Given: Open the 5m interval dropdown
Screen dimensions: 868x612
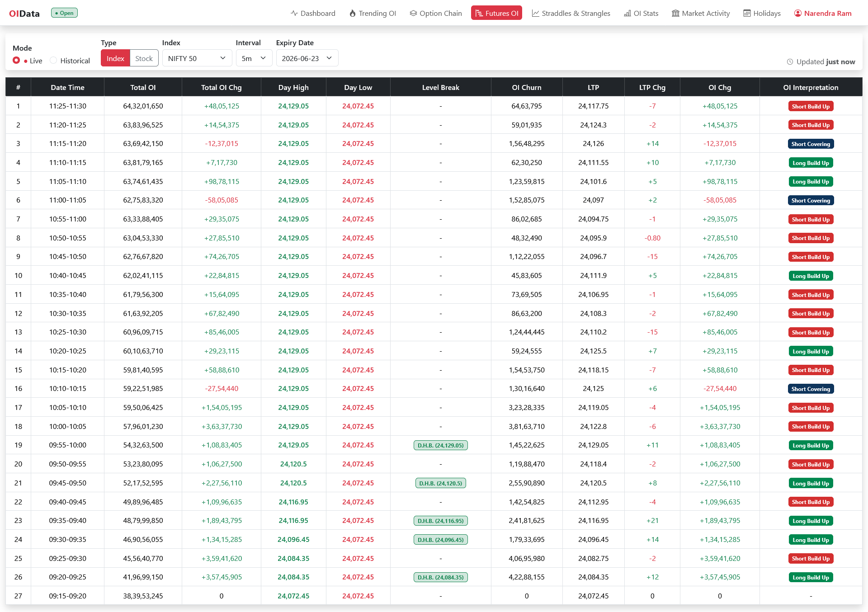Looking at the screenshot, I should [254, 58].
